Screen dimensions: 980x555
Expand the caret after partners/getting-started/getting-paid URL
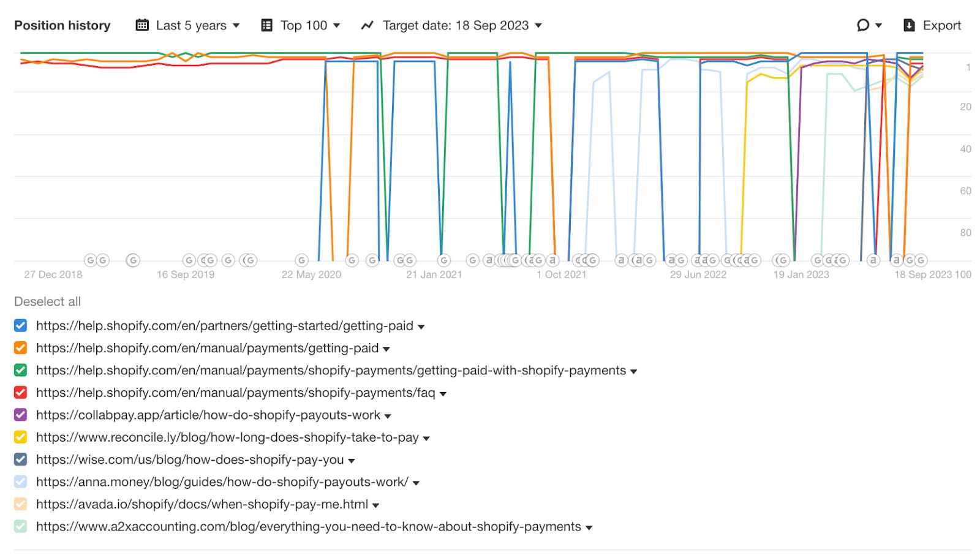[421, 327]
